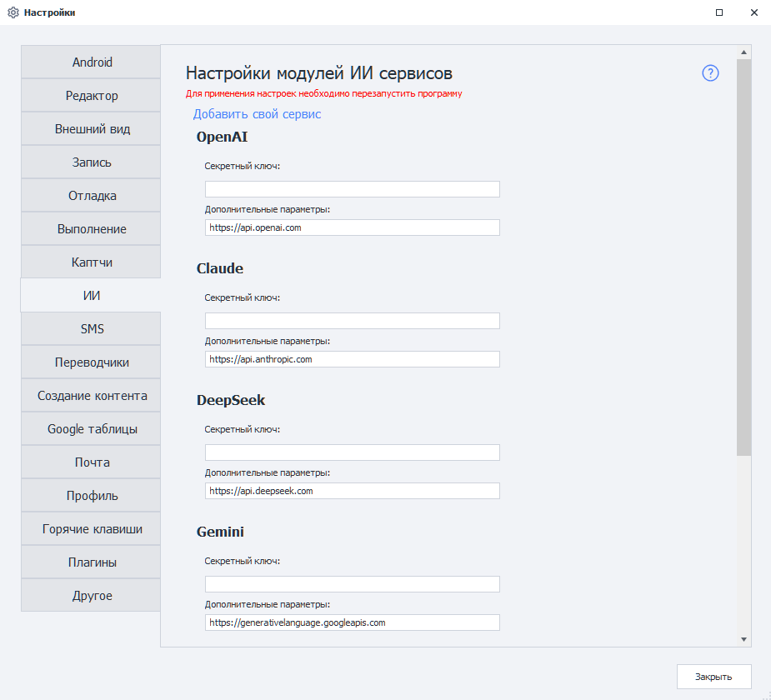Click the generativelanguage.googleapis.com field
The width and height of the screenshot is (771, 700).
coord(352,622)
